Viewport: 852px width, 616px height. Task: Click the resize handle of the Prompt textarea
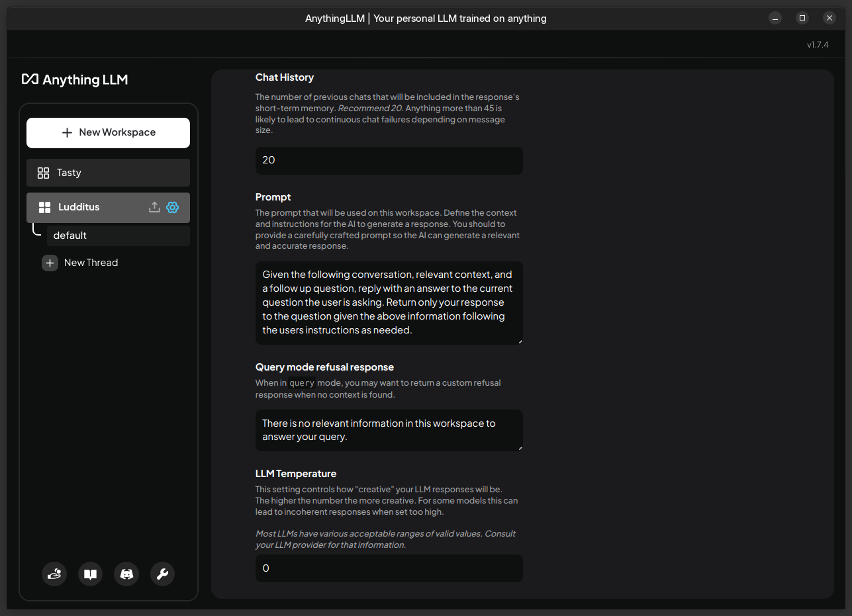[x=520, y=341]
